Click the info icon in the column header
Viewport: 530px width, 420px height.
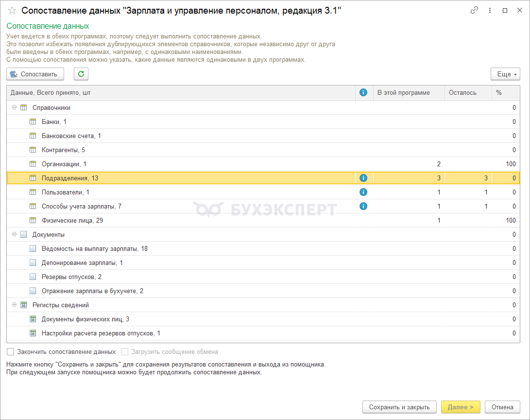coord(363,93)
